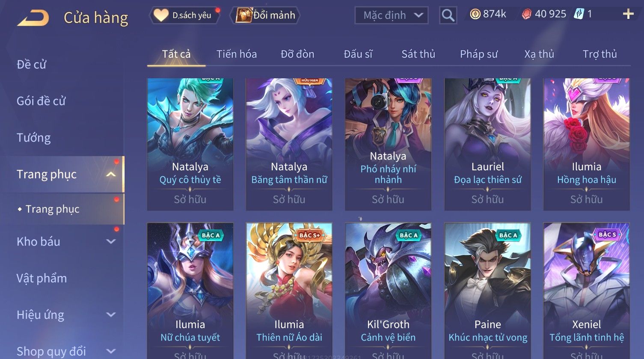
Task: Open Vật phẩm in the sidebar
Action: (42, 278)
